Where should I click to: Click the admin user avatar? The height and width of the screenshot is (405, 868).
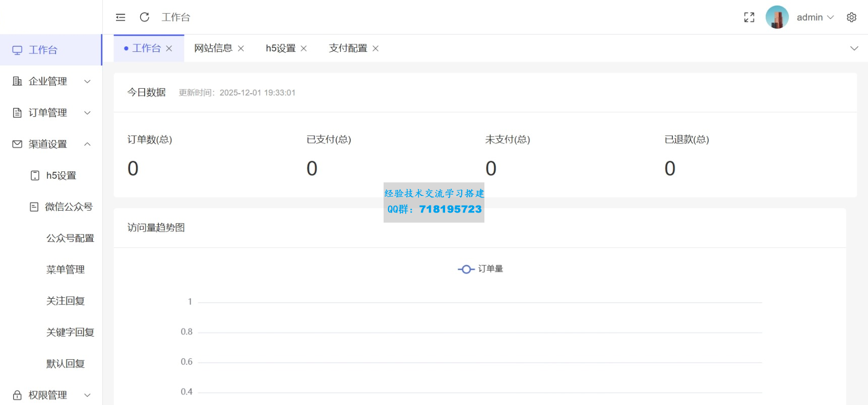pos(777,17)
